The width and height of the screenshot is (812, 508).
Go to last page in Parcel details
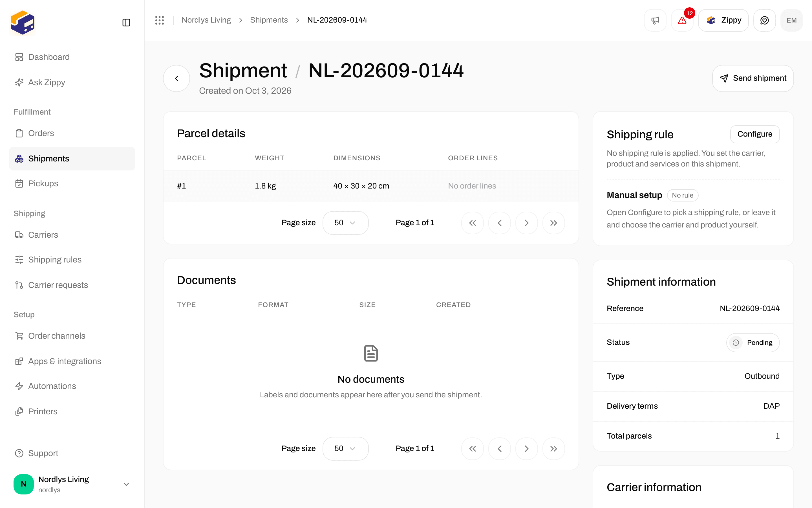[x=554, y=223]
